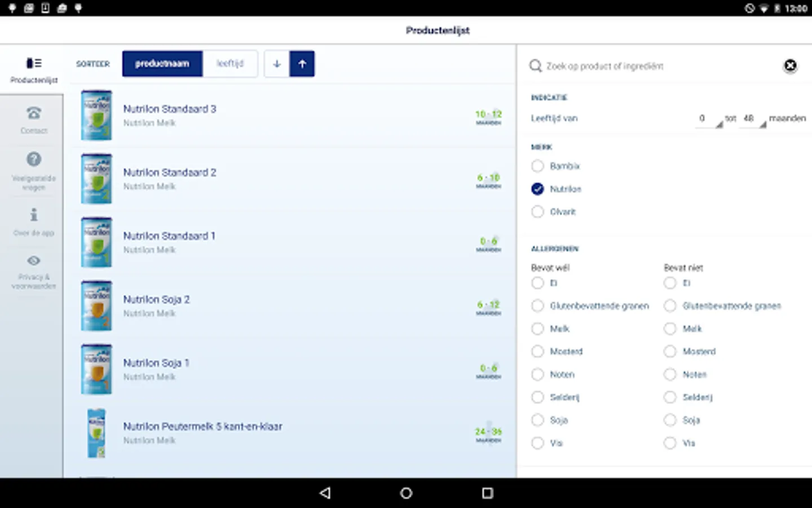Click the 10-12 maanden age badge
This screenshot has height=508, width=812.
(x=488, y=117)
